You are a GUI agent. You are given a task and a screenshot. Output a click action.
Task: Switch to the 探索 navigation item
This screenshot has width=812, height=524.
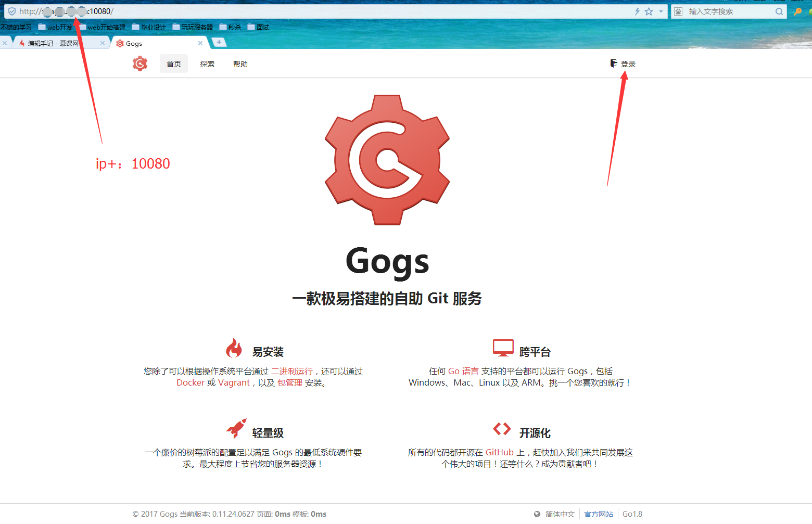207,63
